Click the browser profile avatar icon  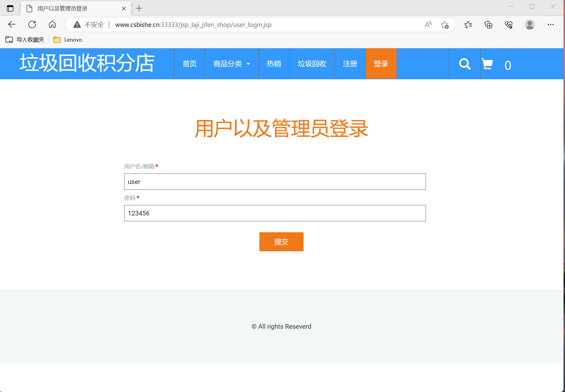(530, 25)
